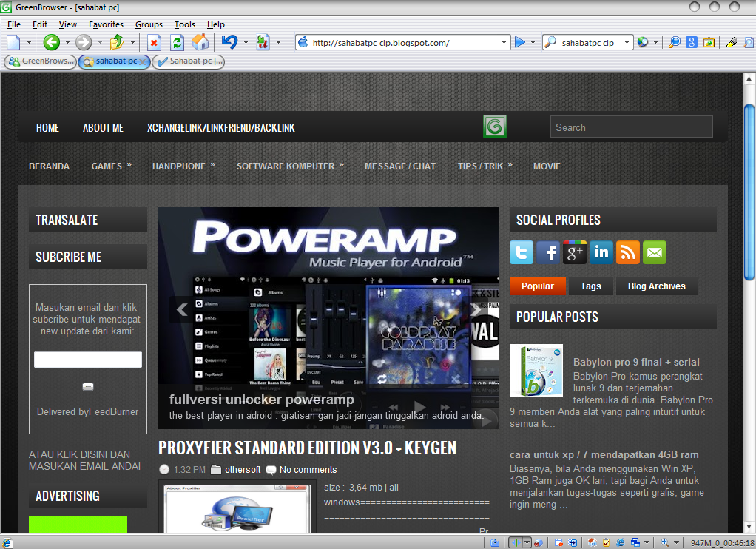756x549 pixels.
Task: Click the subscribe email input field
Action: [x=88, y=360]
